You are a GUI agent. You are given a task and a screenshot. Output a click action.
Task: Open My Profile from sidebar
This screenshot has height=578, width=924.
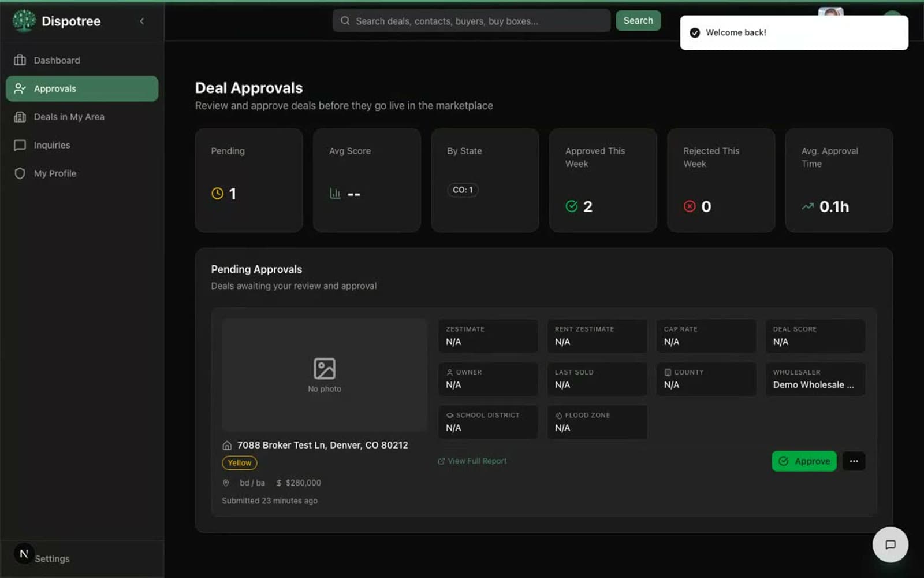[82, 173]
